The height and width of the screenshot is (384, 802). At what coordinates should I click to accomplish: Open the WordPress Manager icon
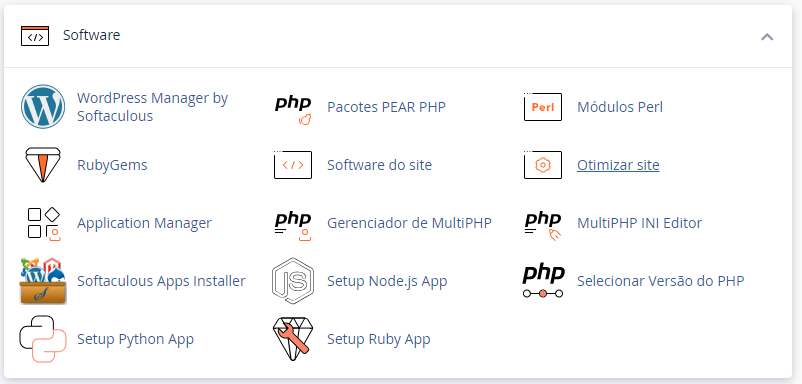pyautogui.click(x=43, y=107)
